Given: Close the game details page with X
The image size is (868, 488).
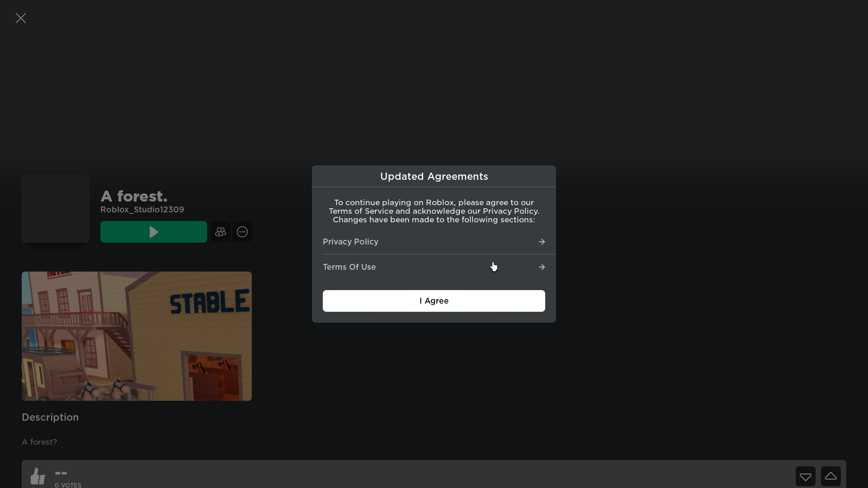Looking at the screenshot, I should point(21,18).
